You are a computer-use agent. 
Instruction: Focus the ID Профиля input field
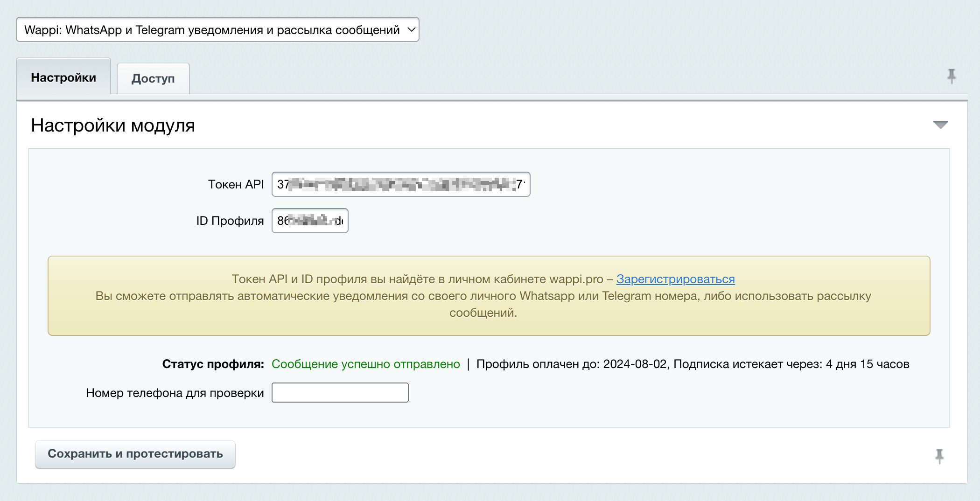coord(310,221)
